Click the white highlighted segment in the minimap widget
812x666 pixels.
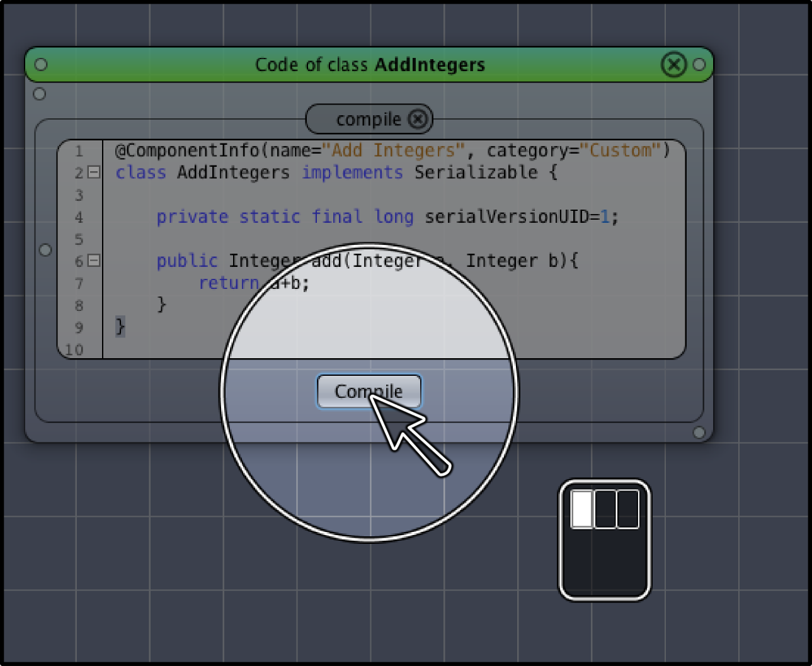click(x=581, y=509)
